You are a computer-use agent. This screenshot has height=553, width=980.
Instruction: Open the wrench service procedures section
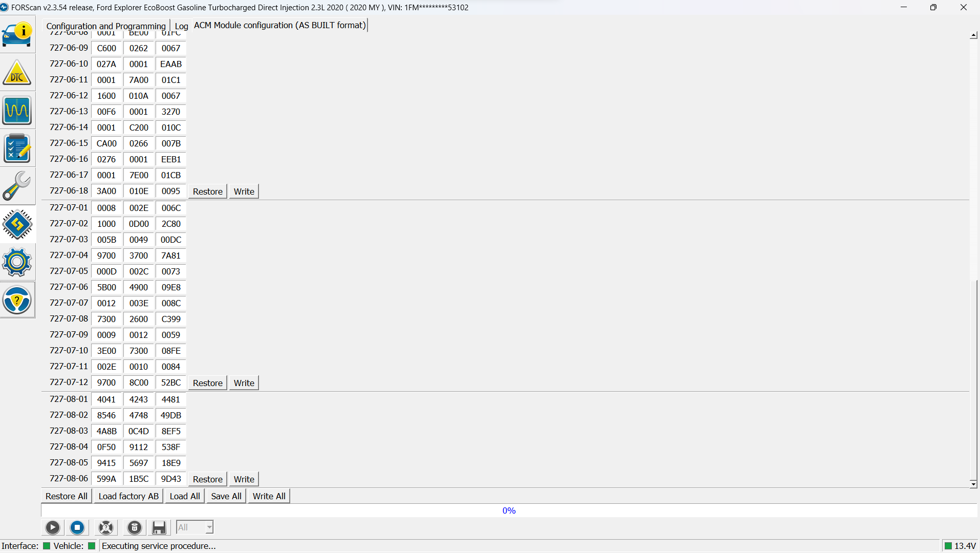[x=17, y=186]
